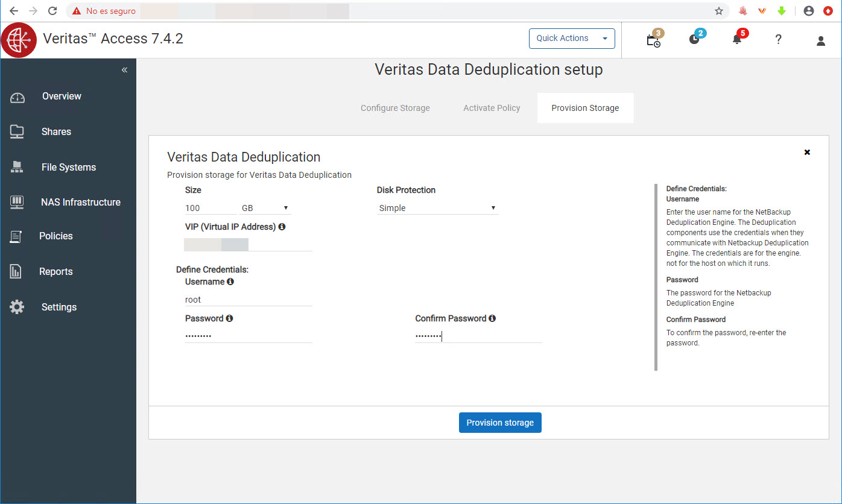The height and width of the screenshot is (504, 842).
Task: Click the browser account avatar icon
Action: (x=809, y=11)
